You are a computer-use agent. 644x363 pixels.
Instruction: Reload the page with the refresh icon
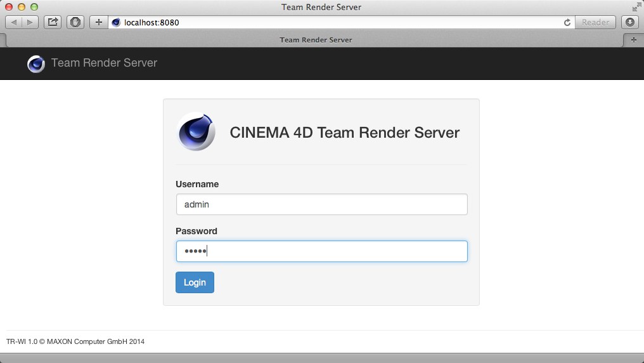(567, 22)
